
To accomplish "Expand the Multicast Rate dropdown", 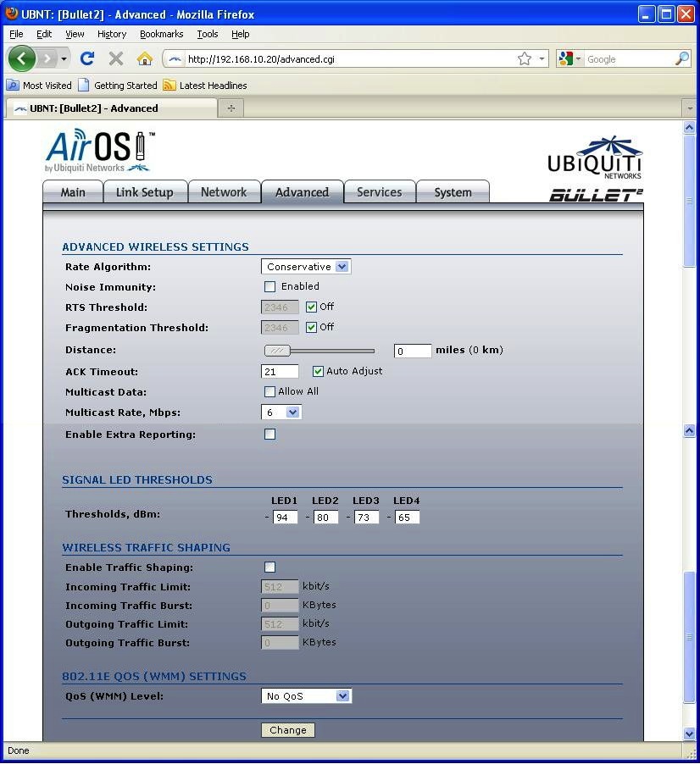I will pyautogui.click(x=281, y=412).
